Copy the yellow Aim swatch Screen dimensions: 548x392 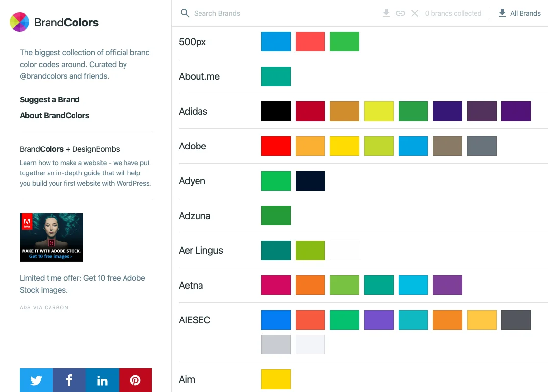(276, 379)
